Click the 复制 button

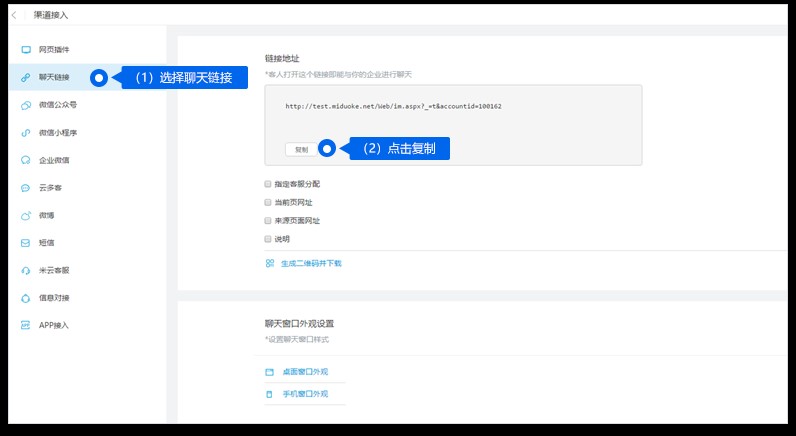301,150
